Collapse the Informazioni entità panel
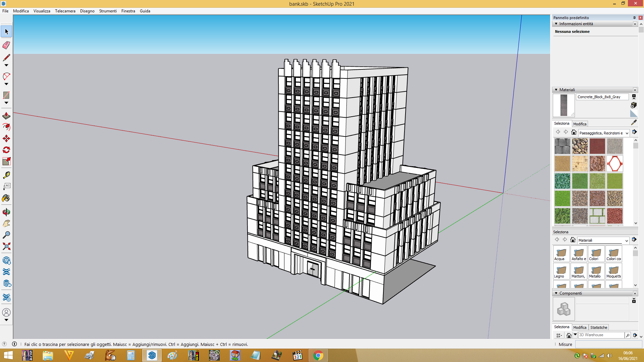The height and width of the screenshot is (362, 644). 556,24
